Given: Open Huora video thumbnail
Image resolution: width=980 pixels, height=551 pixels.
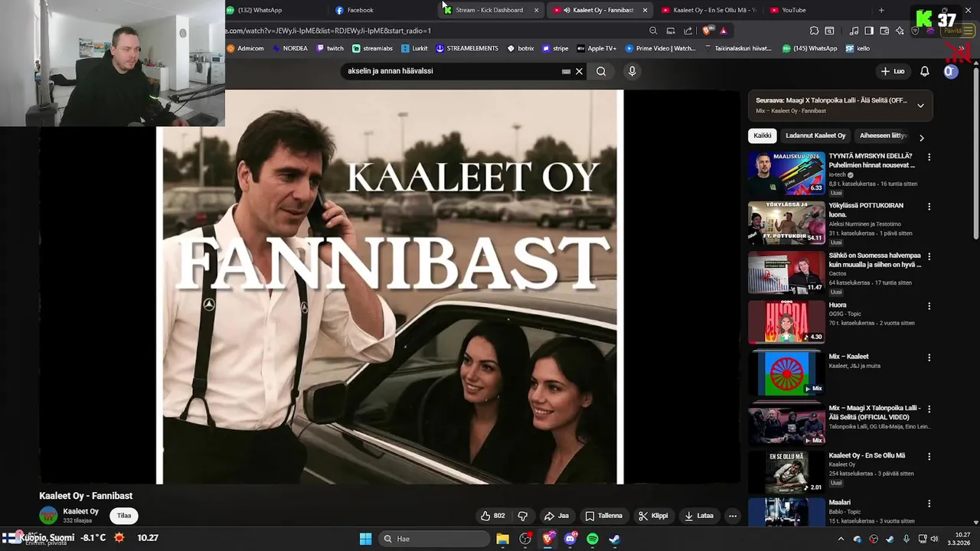Looking at the screenshot, I should point(786,321).
